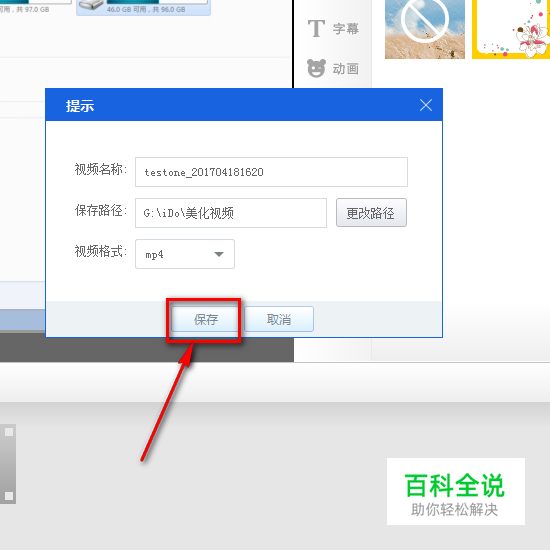The height and width of the screenshot is (550, 550).
Task: Click the bear icon beside 动画
Action: point(316,68)
